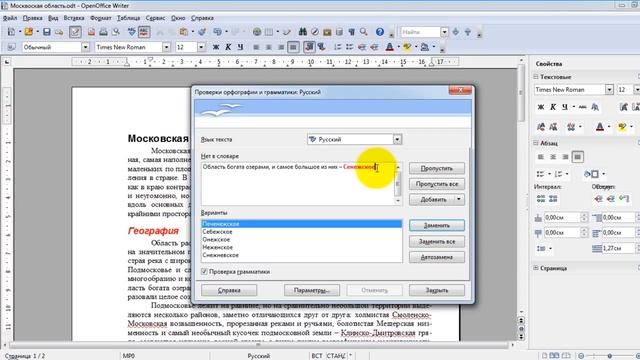Screen dimensions: 640x360
Task: Click the Закрыть button in dialog
Action: 437,290
